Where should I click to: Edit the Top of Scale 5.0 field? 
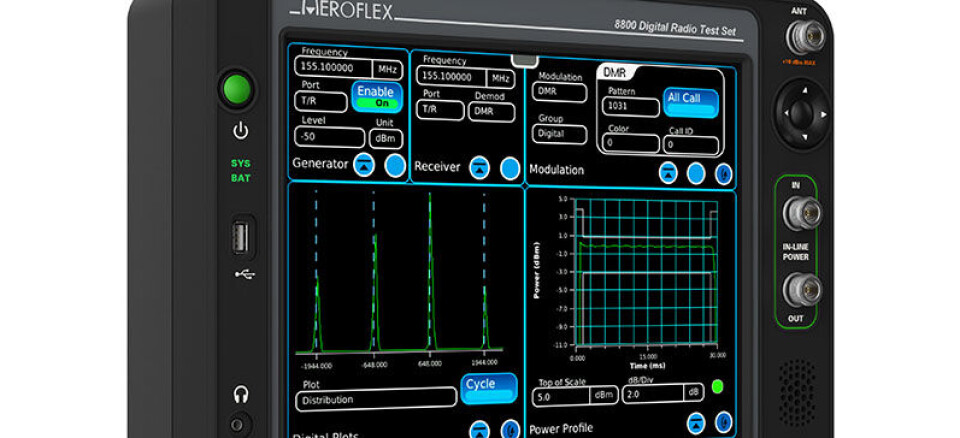click(x=560, y=396)
